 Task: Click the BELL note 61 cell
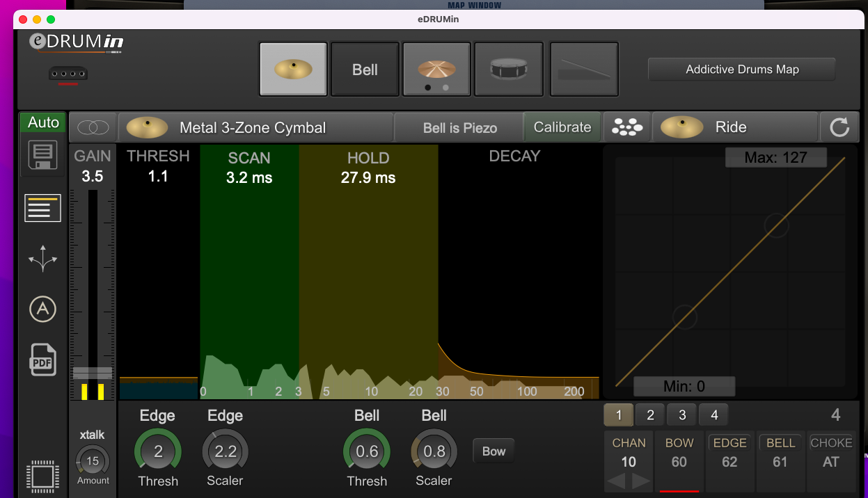(780, 462)
